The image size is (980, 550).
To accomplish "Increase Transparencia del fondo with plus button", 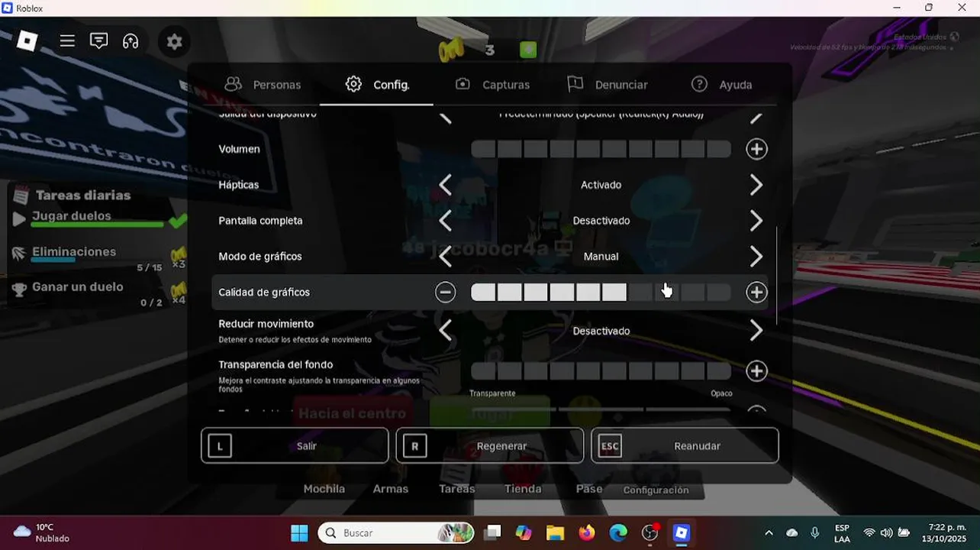I will 756,371.
